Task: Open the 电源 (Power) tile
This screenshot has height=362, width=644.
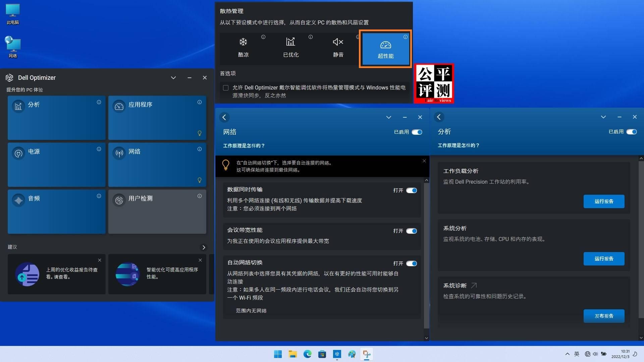Action: click(x=56, y=165)
